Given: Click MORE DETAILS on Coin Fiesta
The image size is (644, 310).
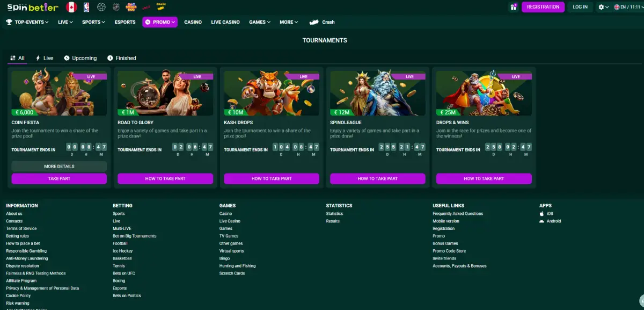Looking at the screenshot, I should [59, 167].
